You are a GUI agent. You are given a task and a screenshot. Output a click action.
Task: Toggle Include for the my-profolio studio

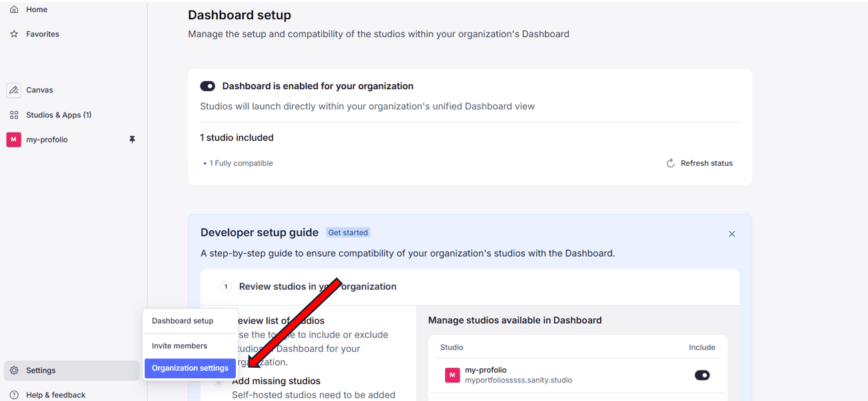(x=702, y=375)
